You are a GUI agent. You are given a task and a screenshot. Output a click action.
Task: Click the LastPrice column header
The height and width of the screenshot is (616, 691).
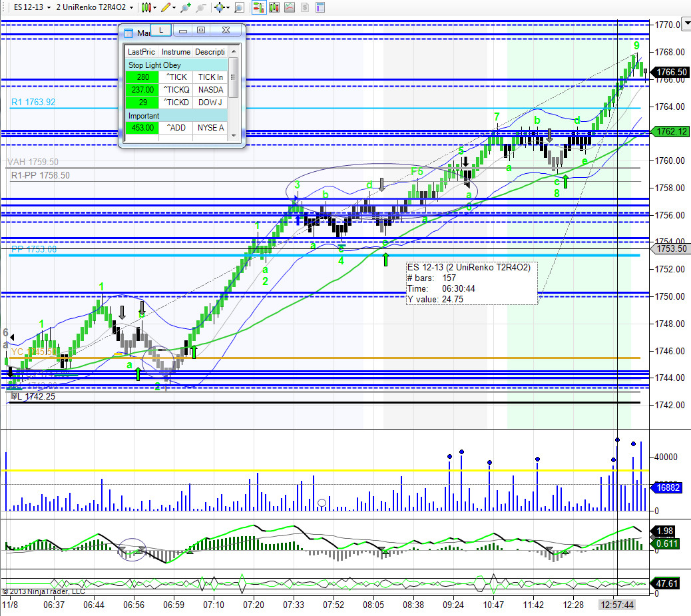[x=141, y=51]
